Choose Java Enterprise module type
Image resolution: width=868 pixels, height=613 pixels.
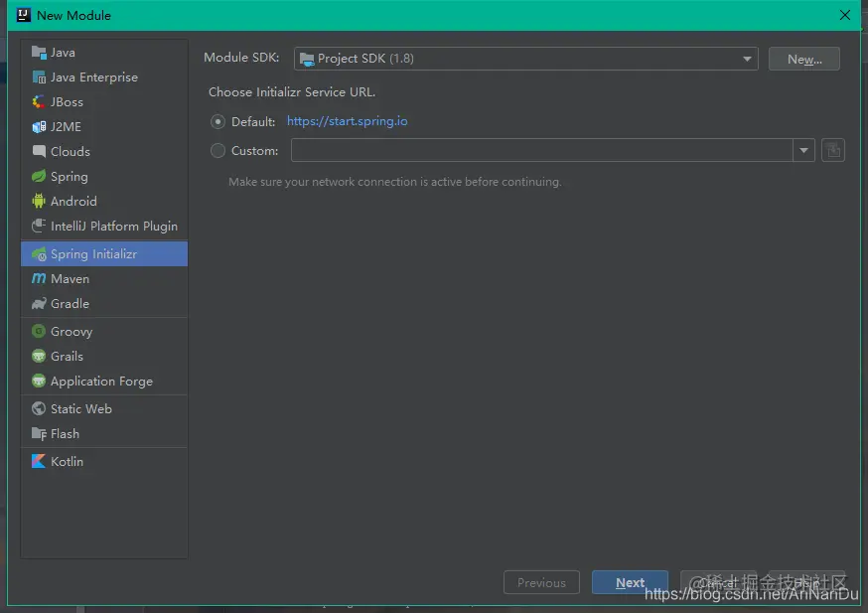coord(104,77)
